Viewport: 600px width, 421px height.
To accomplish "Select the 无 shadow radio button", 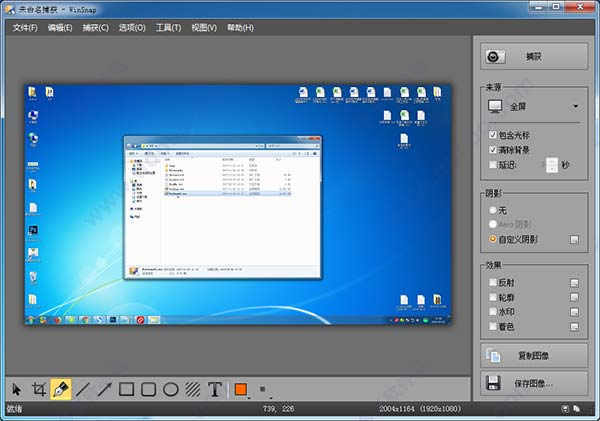I will (x=493, y=210).
